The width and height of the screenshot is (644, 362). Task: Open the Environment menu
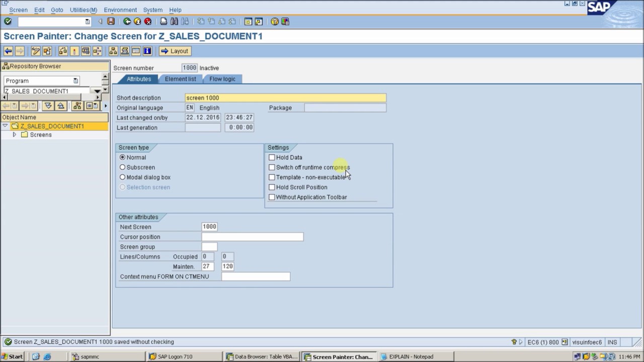[120, 10]
